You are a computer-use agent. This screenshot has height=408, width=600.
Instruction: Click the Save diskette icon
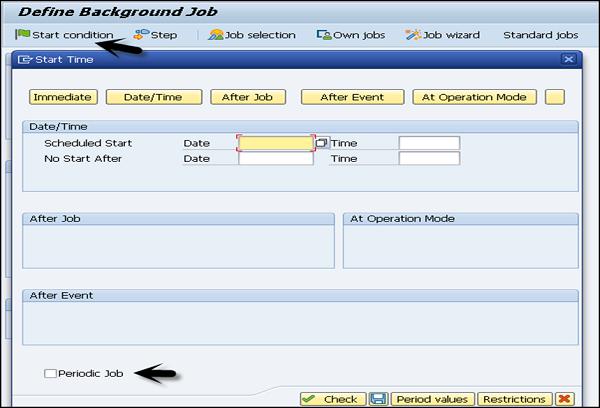[378, 399]
